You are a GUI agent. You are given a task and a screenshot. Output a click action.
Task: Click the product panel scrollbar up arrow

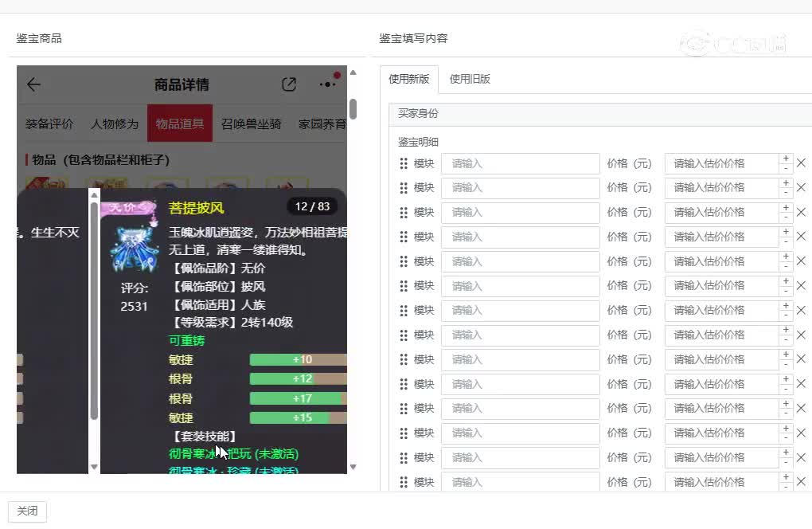353,72
